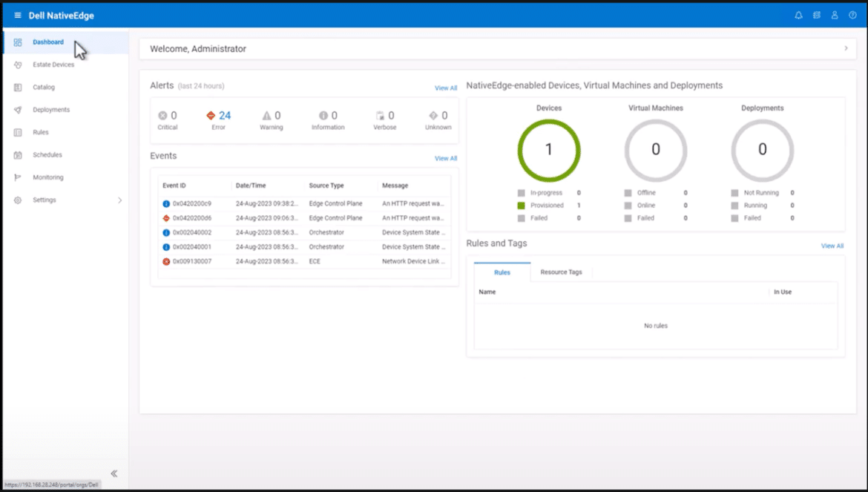The image size is (868, 492).
Task: Click the Dashboard sidebar icon
Action: pos(18,42)
